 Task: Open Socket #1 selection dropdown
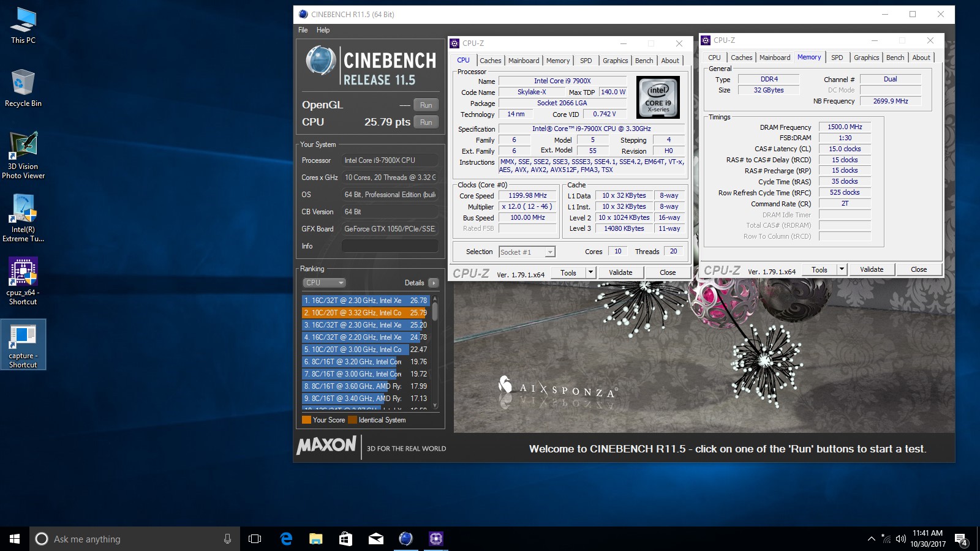pos(527,252)
